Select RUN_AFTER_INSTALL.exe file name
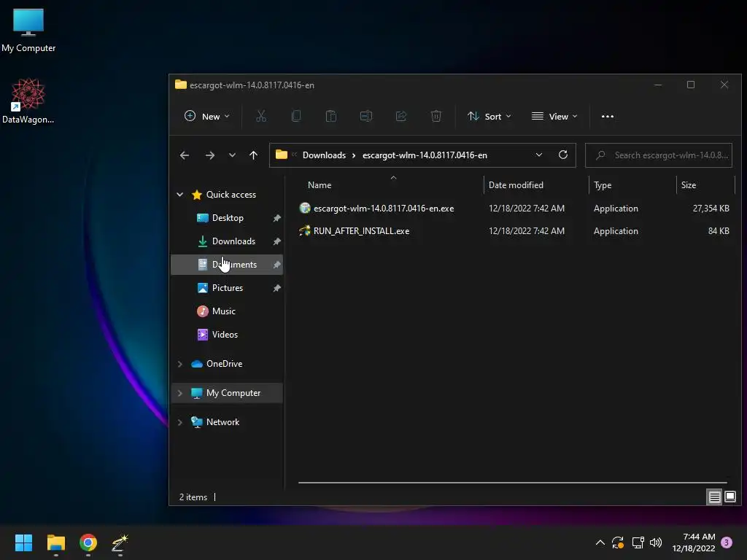The width and height of the screenshot is (747, 560). pyautogui.click(x=361, y=231)
